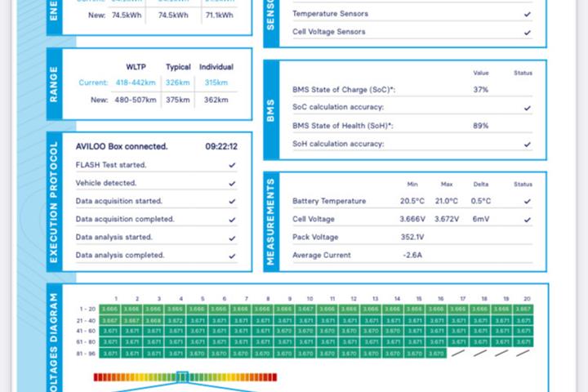Screen dimensions: 588x392
Task: Click the "WLTP" column header in Range
Action: click(136, 67)
